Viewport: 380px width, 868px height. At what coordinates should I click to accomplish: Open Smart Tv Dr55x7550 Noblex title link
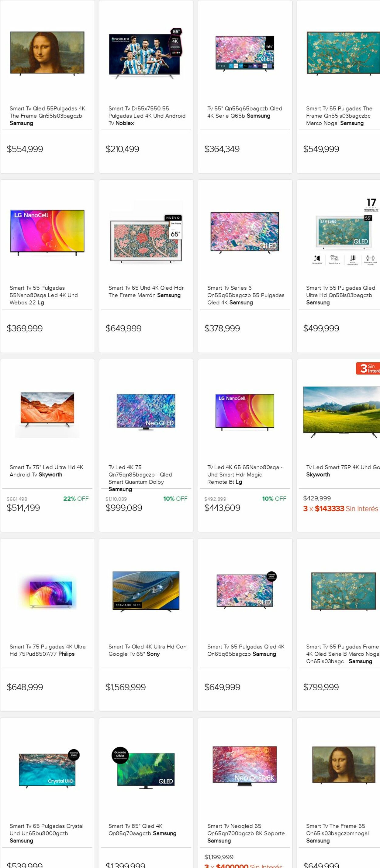(x=147, y=116)
